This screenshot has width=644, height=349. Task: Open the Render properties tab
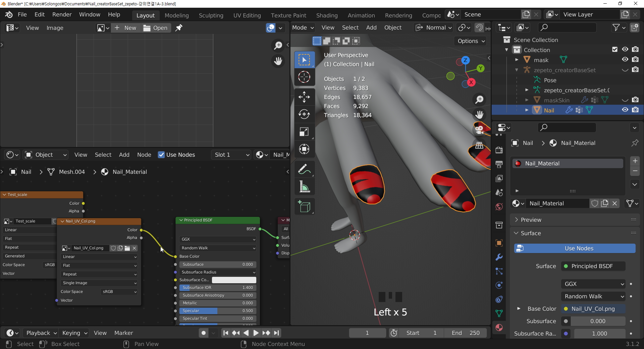(499, 150)
